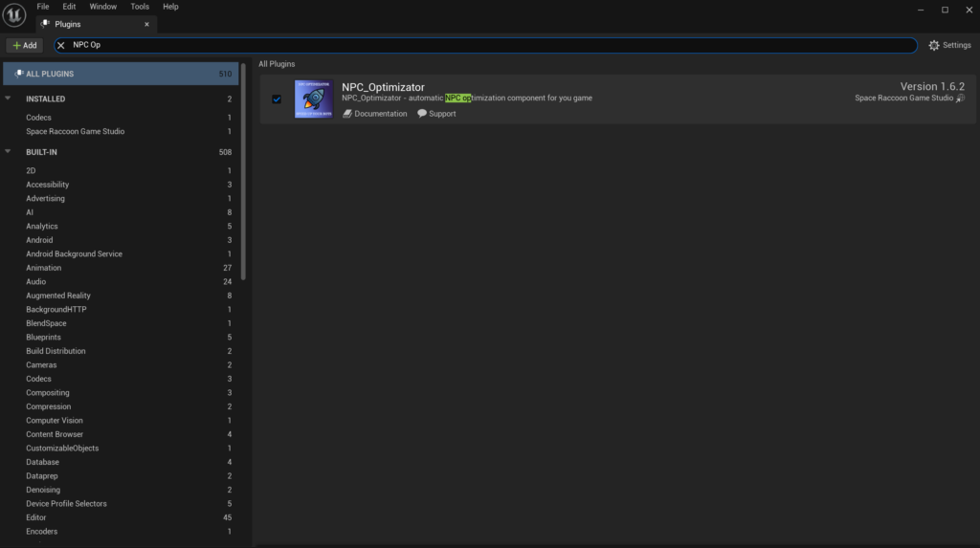Select the CustomizableObjects category
980x548 pixels.
click(121, 448)
